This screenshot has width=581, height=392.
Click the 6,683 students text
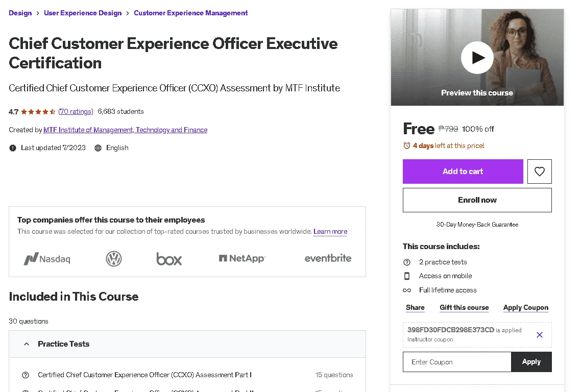120,111
